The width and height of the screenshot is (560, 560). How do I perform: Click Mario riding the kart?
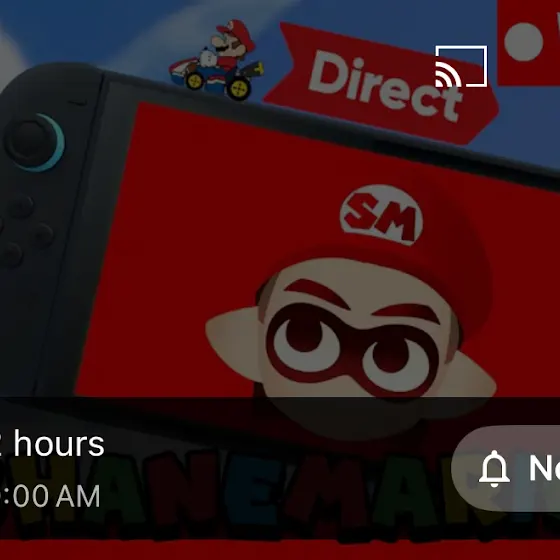(x=217, y=60)
